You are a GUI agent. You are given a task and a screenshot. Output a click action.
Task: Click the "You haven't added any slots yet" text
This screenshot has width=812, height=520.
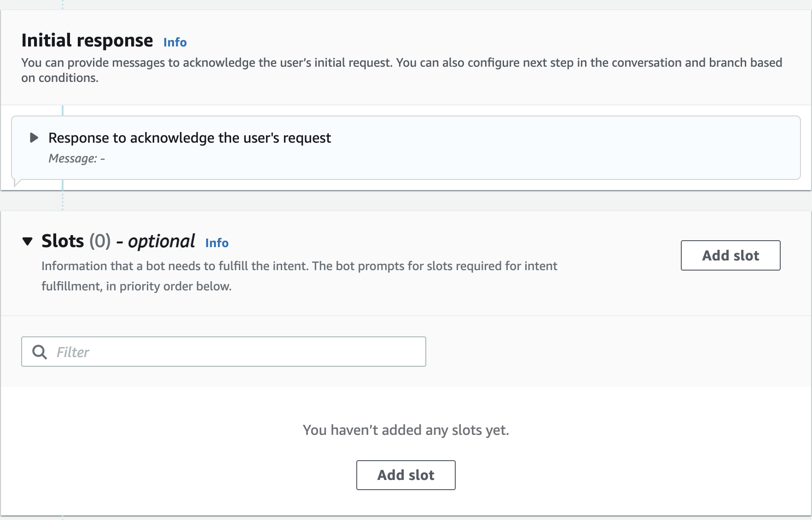point(406,430)
